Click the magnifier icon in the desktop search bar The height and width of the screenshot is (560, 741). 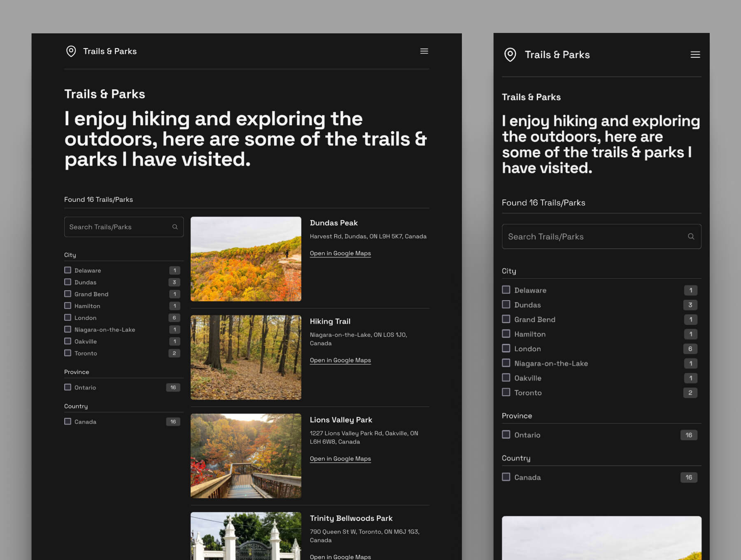click(175, 226)
